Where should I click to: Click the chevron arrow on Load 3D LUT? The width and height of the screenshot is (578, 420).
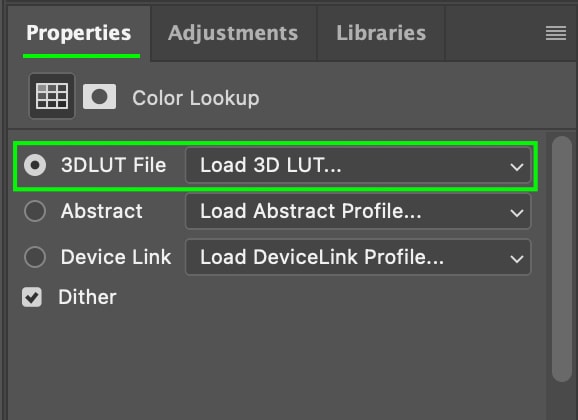point(517,167)
